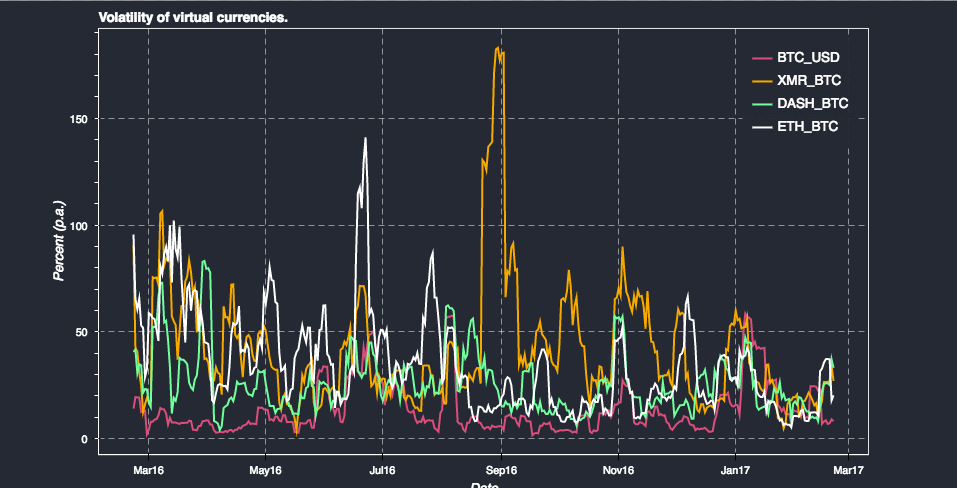Click the ETH_BTC white peak before Jul16
The height and width of the screenshot is (488, 957).
click(365, 138)
